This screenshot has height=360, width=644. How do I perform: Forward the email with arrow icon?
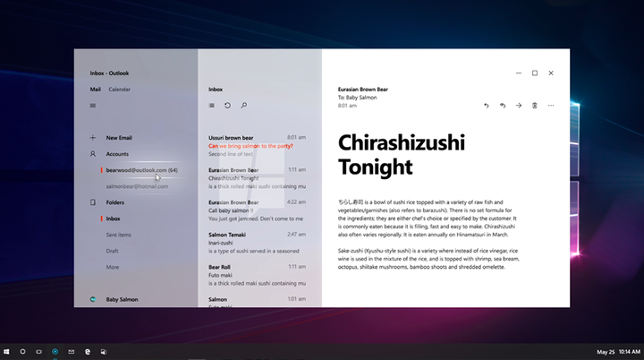519,106
